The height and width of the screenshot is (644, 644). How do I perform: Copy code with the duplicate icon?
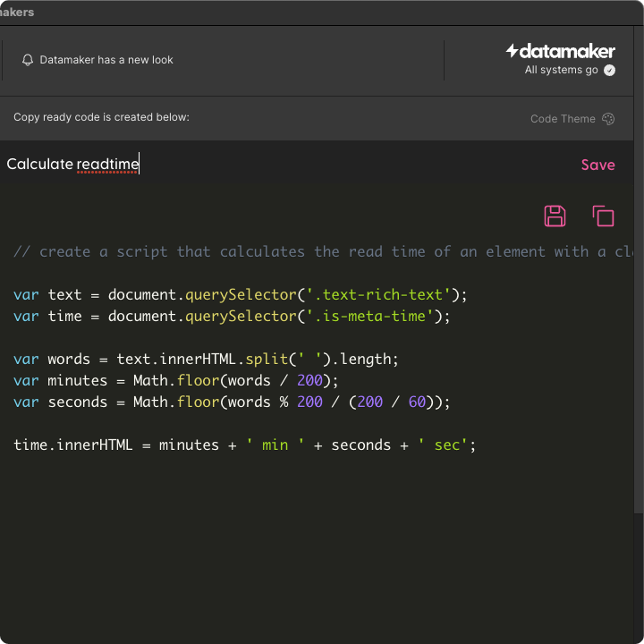[x=603, y=216]
